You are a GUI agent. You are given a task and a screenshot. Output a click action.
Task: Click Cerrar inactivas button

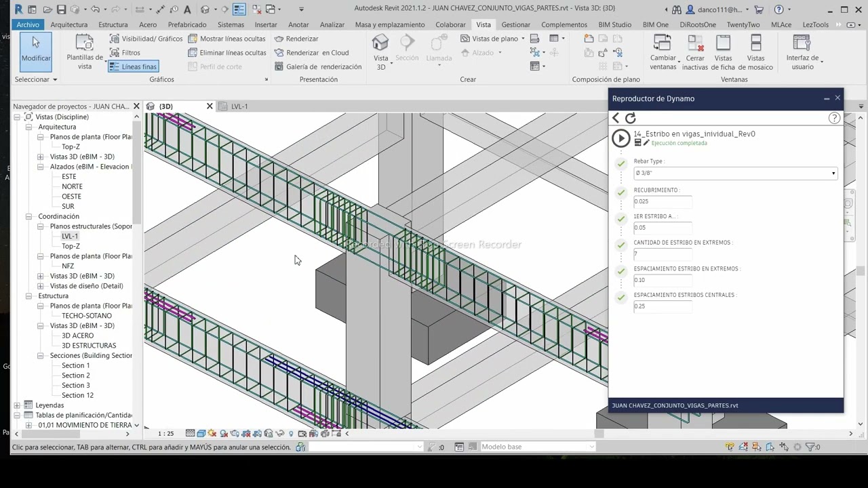click(695, 52)
